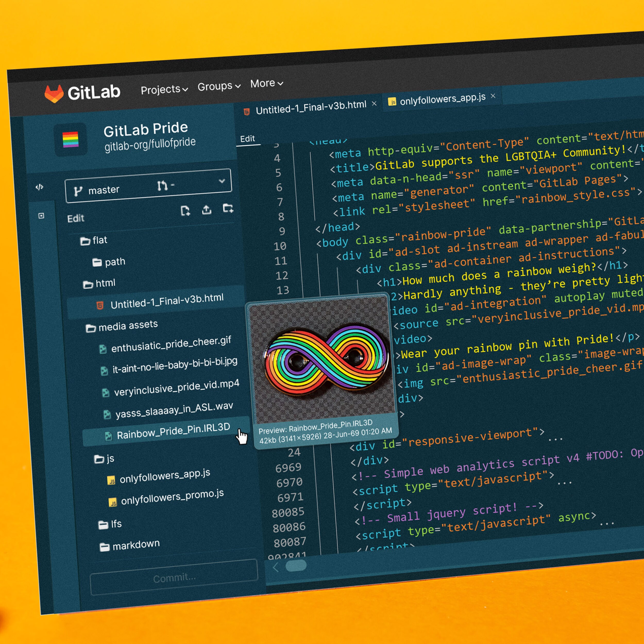This screenshot has width=644, height=644.
Task: Open the GitLab Pride project title
Action: pos(146,129)
